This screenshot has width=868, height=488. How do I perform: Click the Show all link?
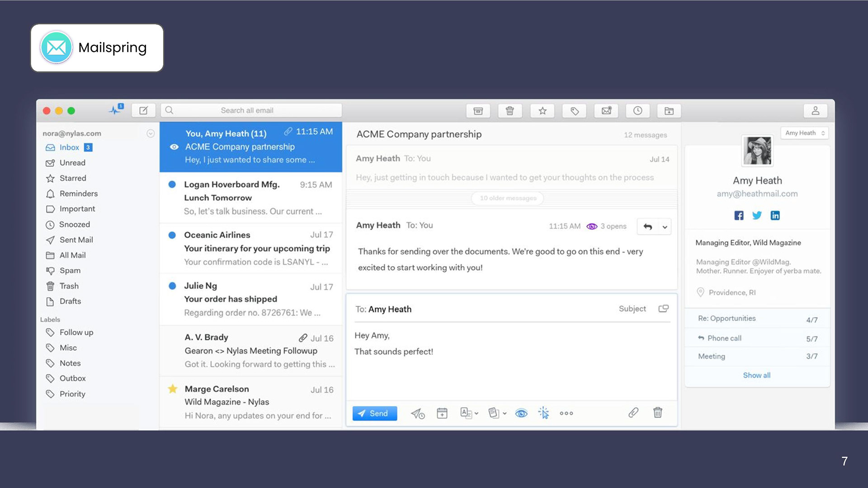tap(756, 375)
